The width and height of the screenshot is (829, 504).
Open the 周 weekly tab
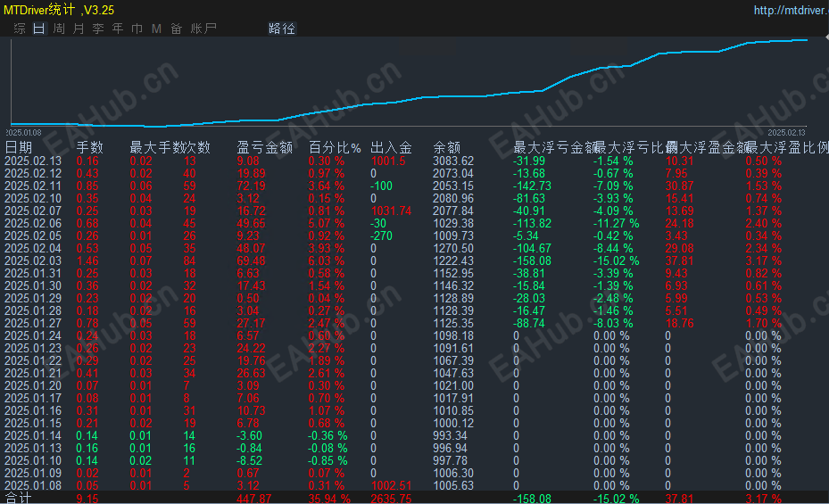pyautogui.click(x=59, y=29)
